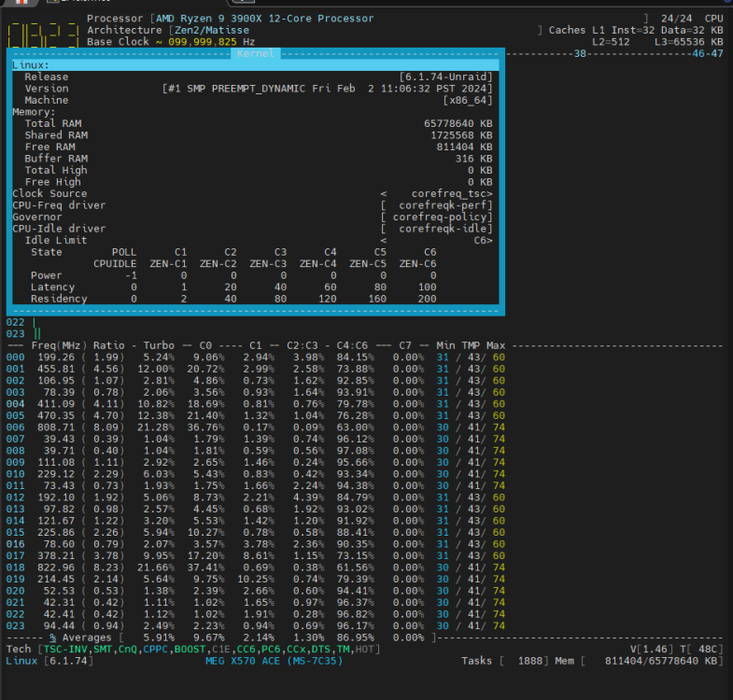733x700 pixels.
Task: Click the temperature reading T[ 48C]
Action: tap(701, 649)
